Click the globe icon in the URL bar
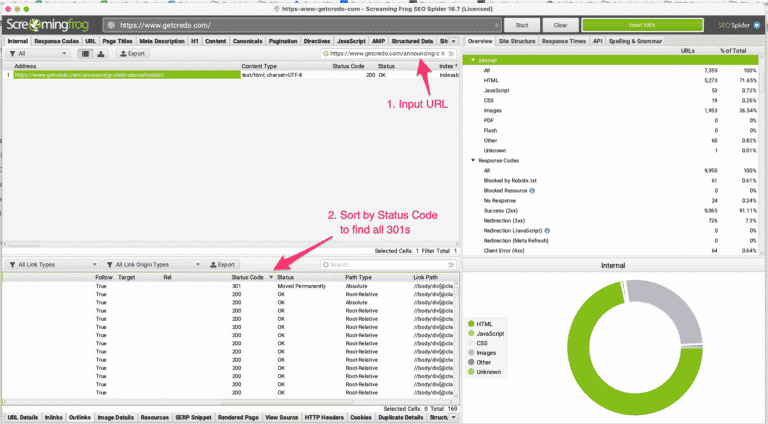Screen dimensions: 768x424 pos(111,25)
